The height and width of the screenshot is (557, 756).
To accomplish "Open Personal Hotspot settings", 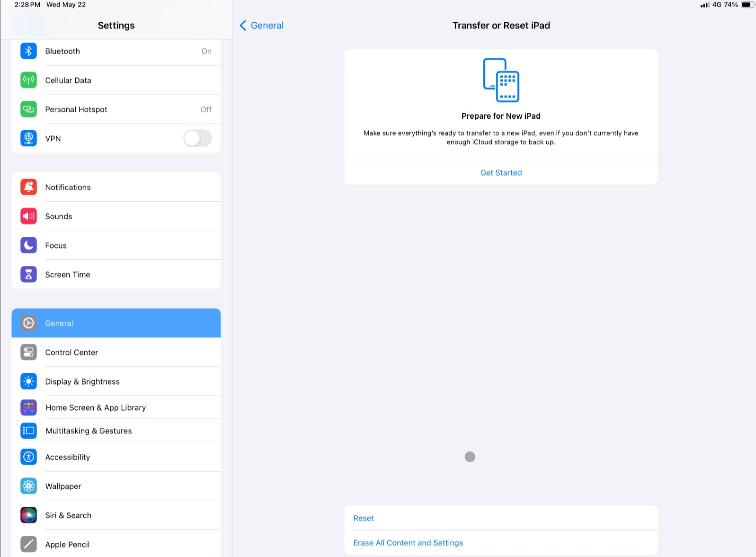I will click(x=116, y=109).
